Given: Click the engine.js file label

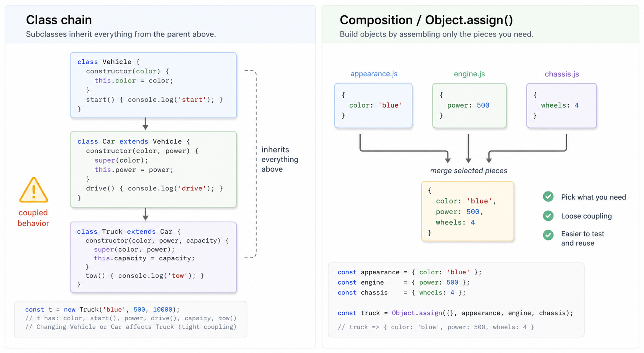Looking at the screenshot, I should tap(469, 74).
